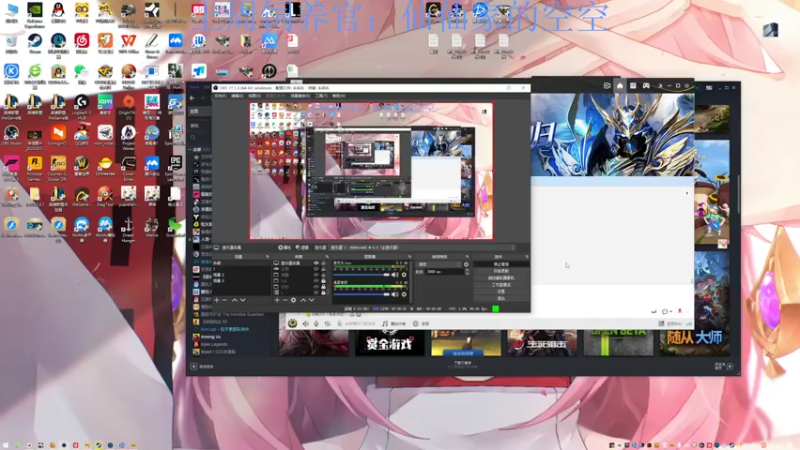Open OBS 工具 menu
Screen dimensions: 800x450
click(x=321, y=96)
